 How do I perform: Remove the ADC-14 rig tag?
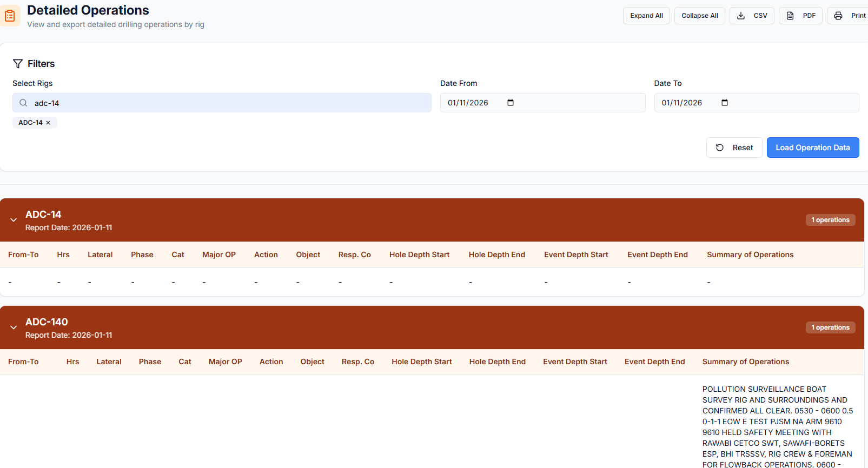(48, 123)
